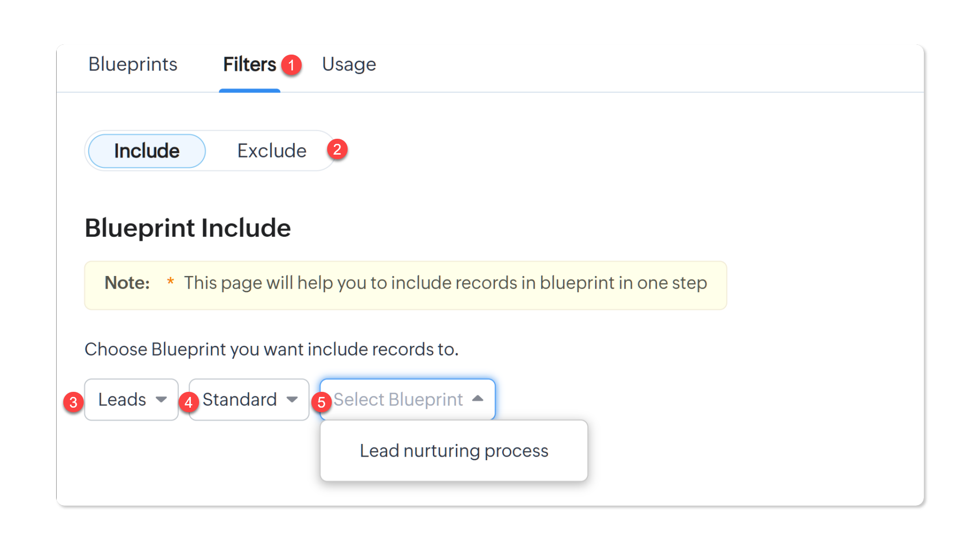Open the Usage tab
The width and height of the screenshot is (980, 551).
(349, 64)
